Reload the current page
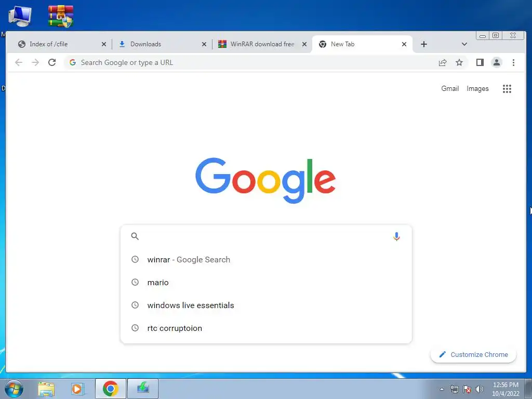 pyautogui.click(x=52, y=62)
